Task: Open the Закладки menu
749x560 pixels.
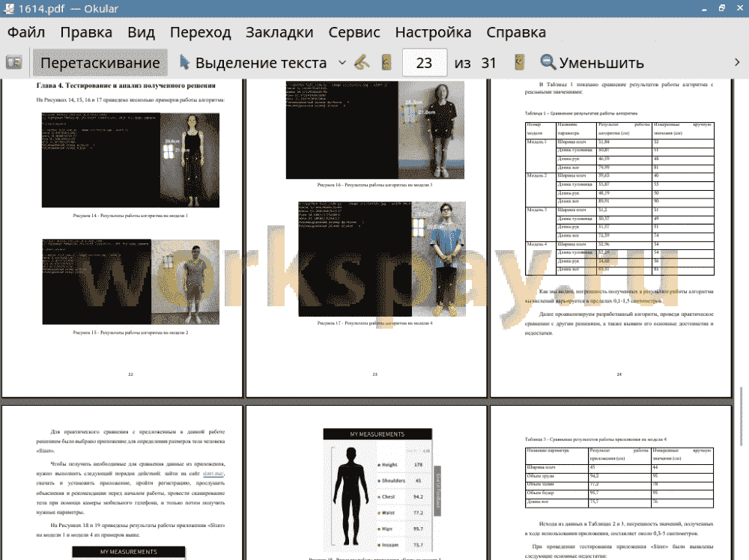Action: [x=279, y=32]
